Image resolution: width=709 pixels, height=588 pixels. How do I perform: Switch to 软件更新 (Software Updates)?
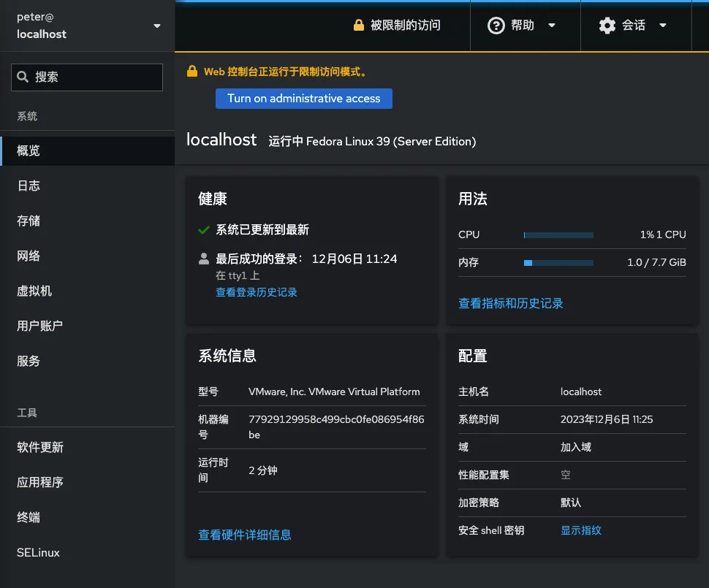39,447
